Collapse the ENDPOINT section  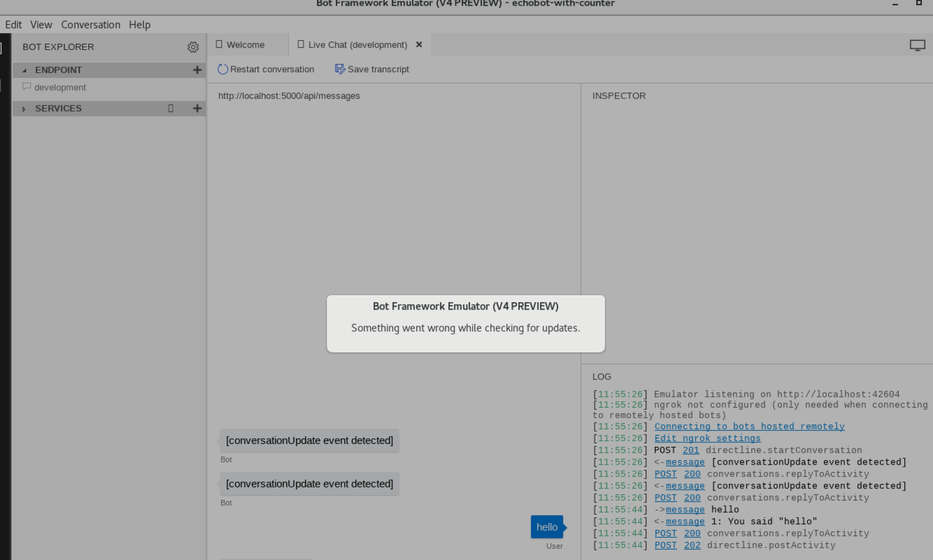tap(24, 70)
